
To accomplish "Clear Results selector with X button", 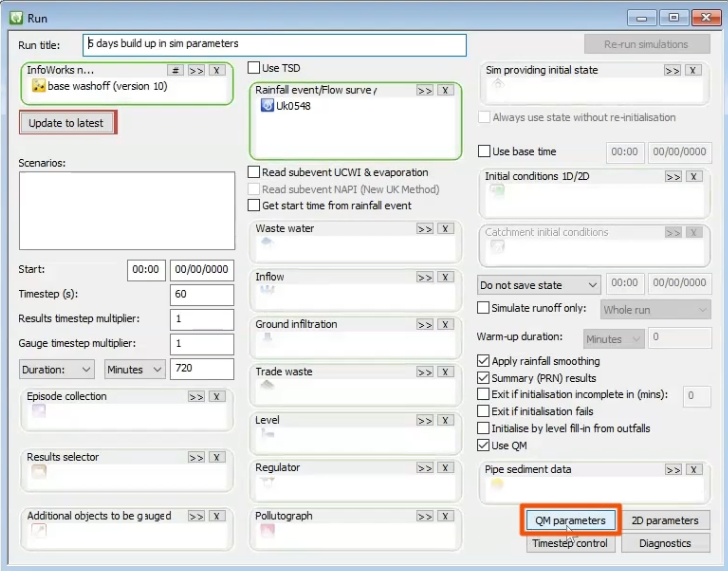I will [x=216, y=457].
